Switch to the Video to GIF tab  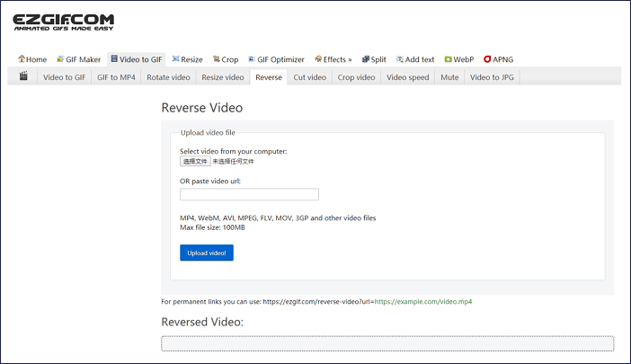pyautogui.click(x=65, y=77)
